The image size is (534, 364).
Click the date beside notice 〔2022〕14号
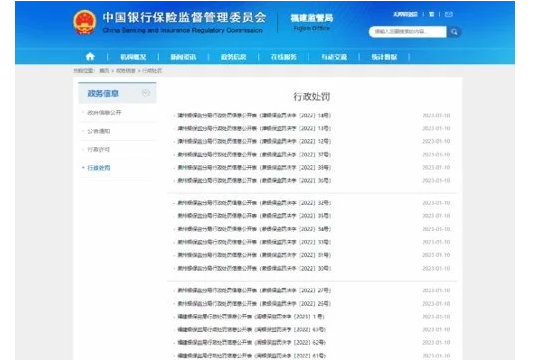tap(436, 115)
